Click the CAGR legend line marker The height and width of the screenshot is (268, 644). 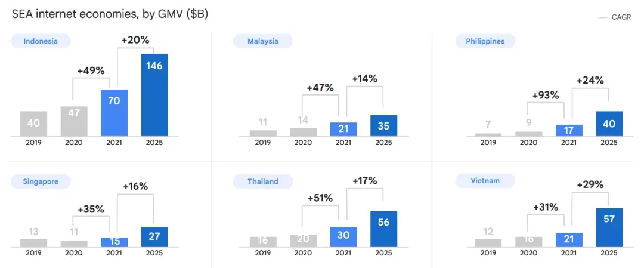click(603, 18)
